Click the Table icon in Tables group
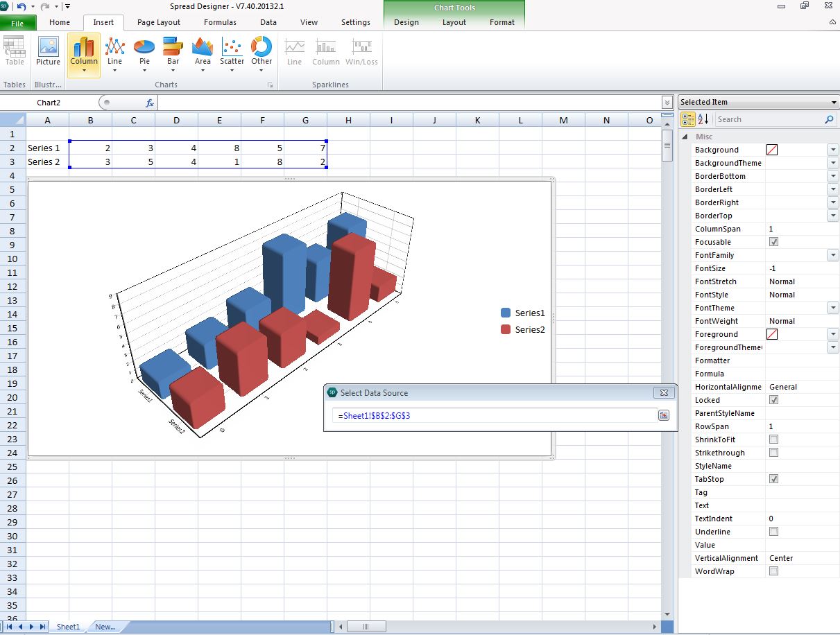 [15, 52]
